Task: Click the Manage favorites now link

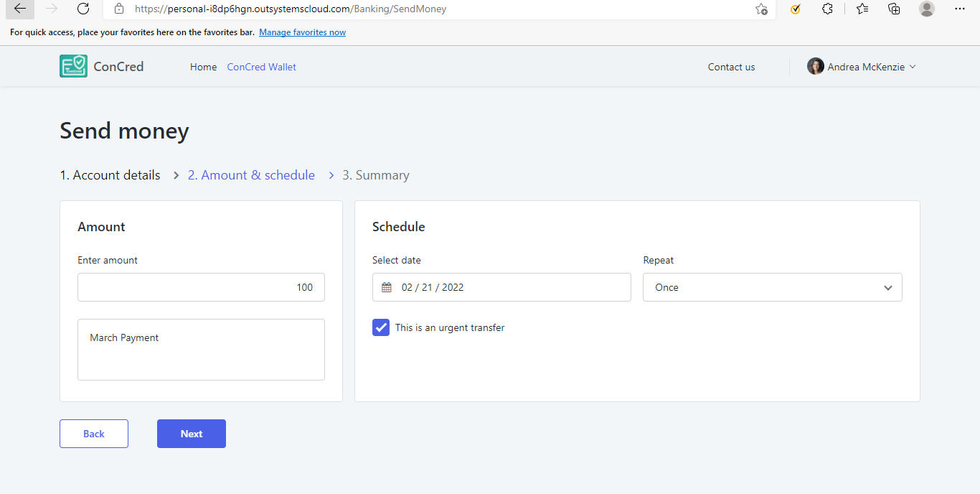Action: (302, 32)
